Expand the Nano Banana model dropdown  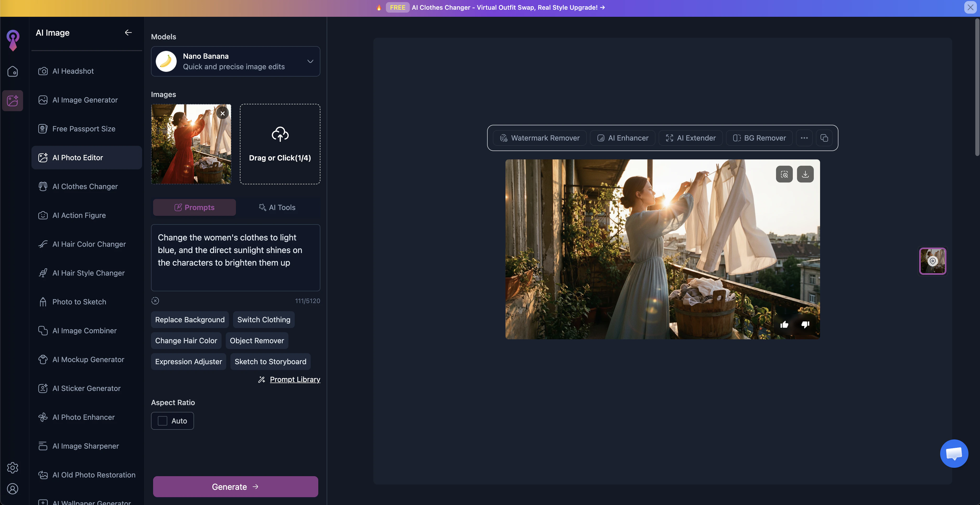coord(310,61)
